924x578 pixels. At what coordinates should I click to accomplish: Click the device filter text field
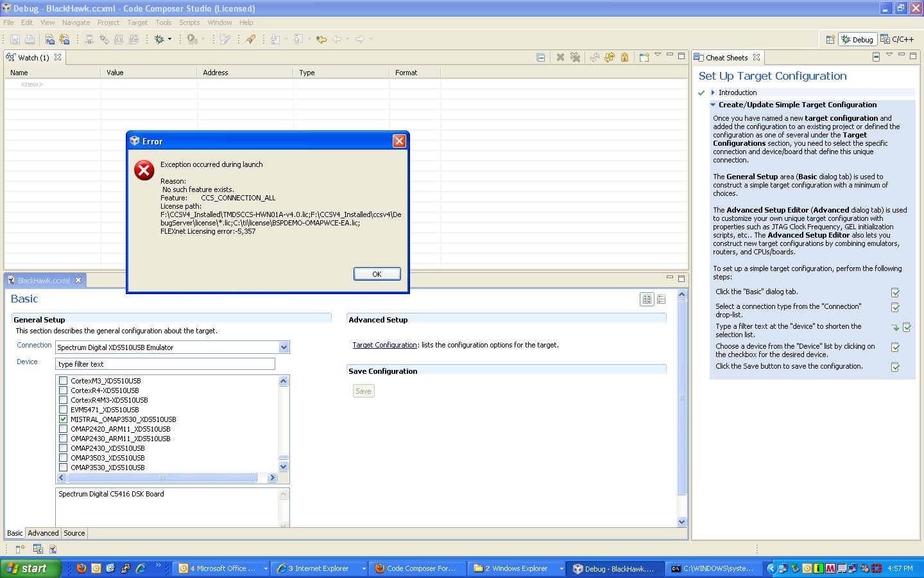[166, 364]
